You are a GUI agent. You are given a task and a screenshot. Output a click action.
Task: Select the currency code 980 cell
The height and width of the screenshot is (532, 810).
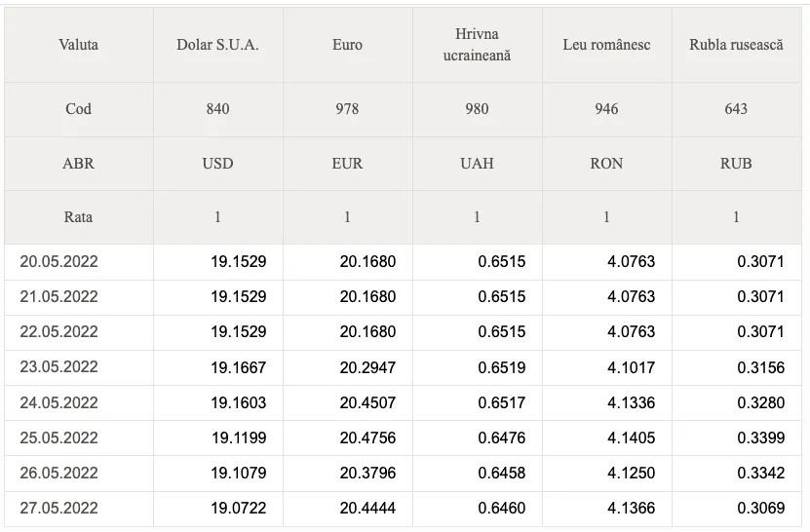coord(478,109)
